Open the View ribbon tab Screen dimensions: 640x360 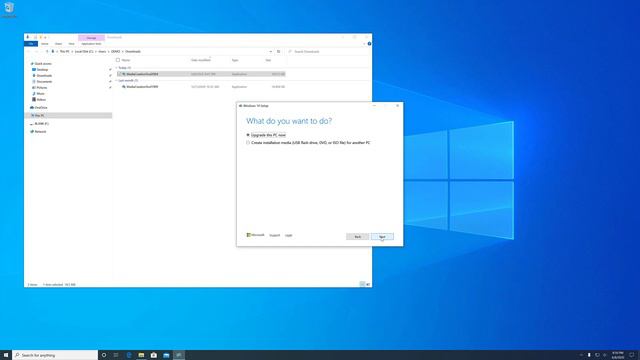point(71,44)
